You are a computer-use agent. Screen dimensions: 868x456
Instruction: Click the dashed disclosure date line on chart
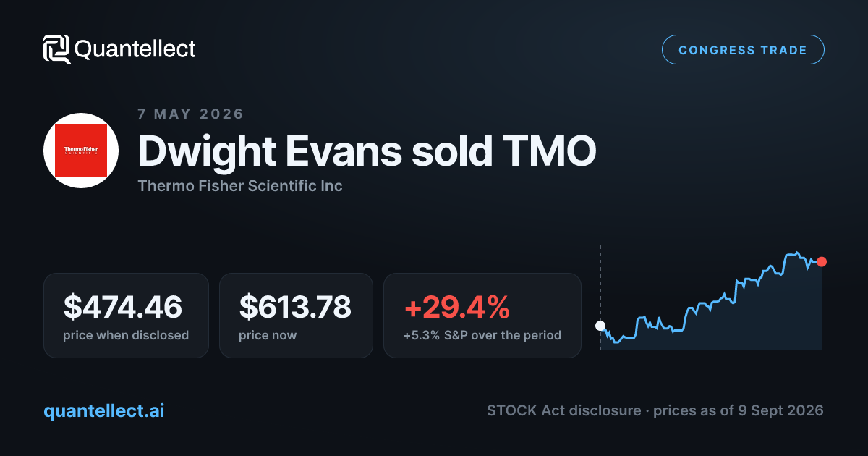(600, 297)
